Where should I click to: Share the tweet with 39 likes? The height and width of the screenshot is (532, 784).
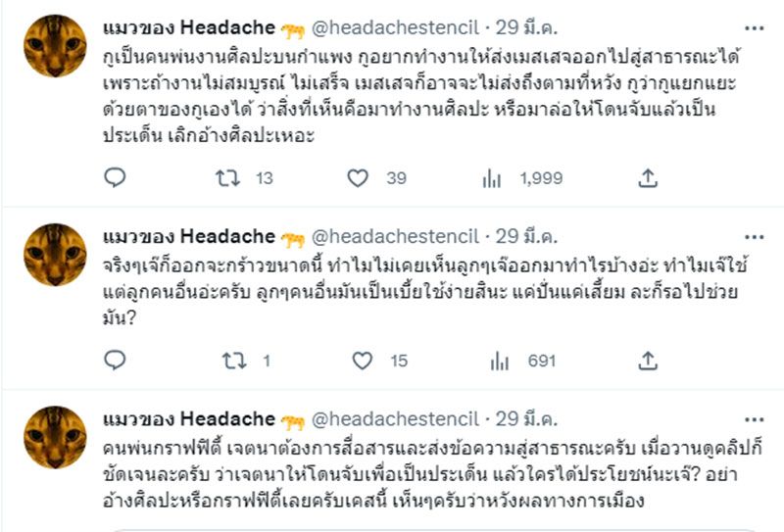coord(647,177)
